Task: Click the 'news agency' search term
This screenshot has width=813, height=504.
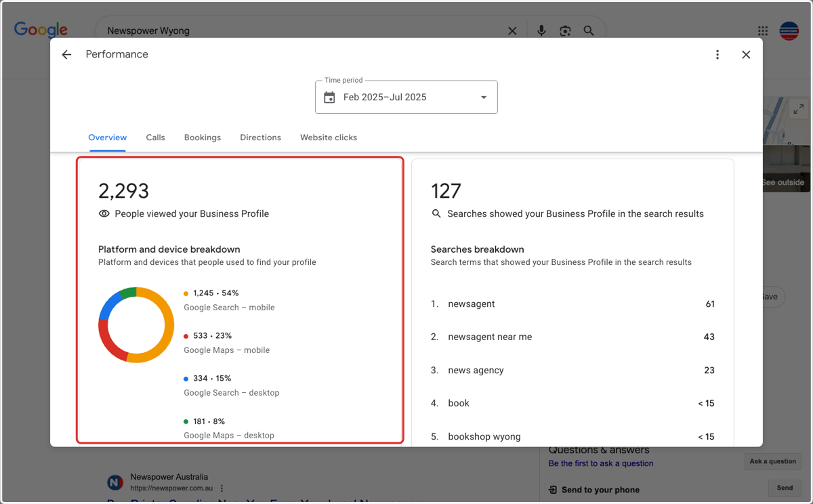Action: pyautogui.click(x=476, y=371)
